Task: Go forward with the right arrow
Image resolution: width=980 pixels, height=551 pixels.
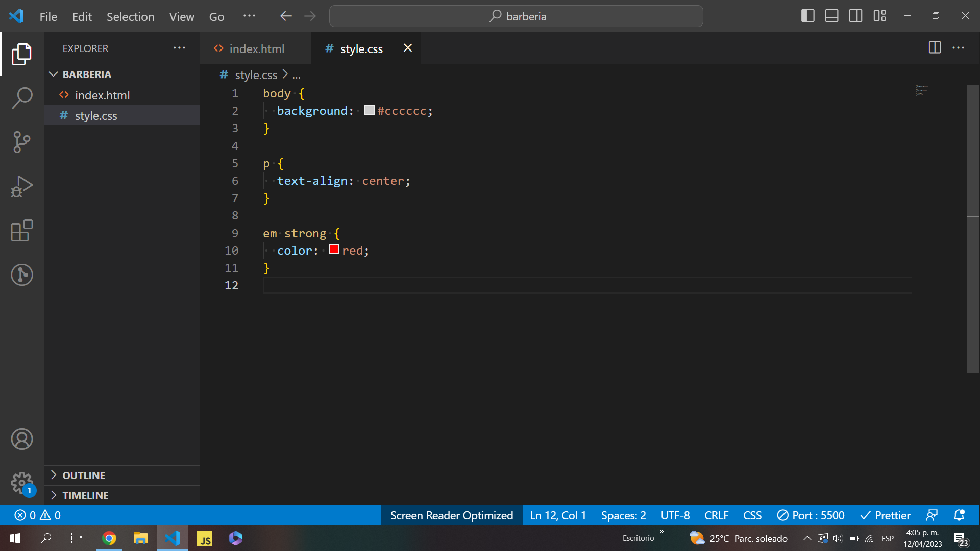Action: (x=310, y=16)
